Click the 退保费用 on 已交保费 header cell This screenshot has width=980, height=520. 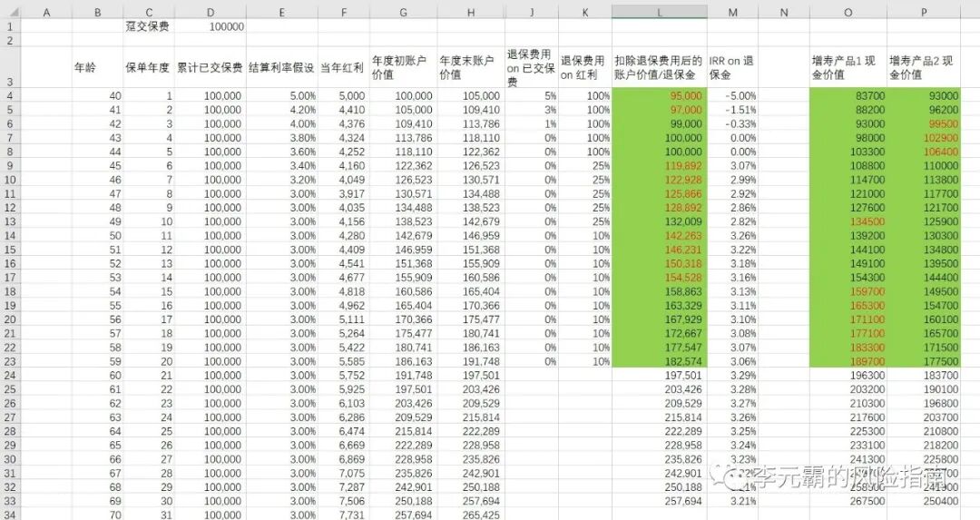coord(531,67)
